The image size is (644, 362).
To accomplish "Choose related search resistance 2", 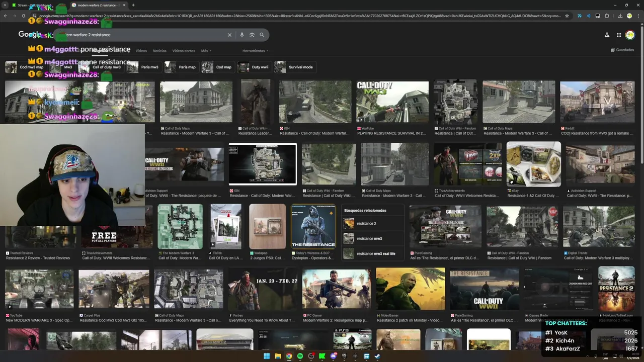I will pos(373,223).
